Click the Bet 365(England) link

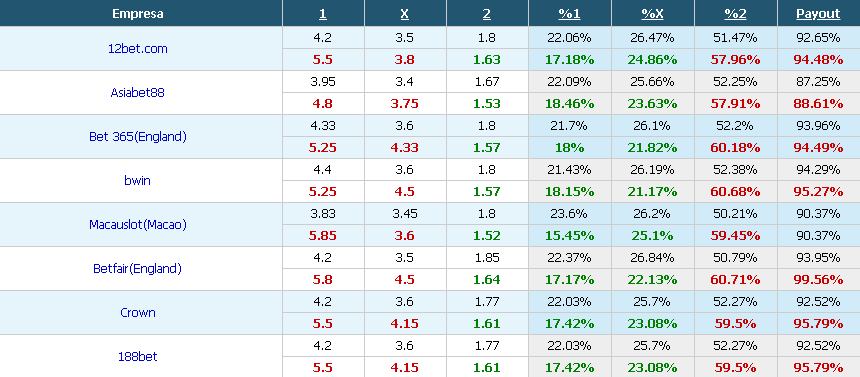pyautogui.click(x=138, y=137)
